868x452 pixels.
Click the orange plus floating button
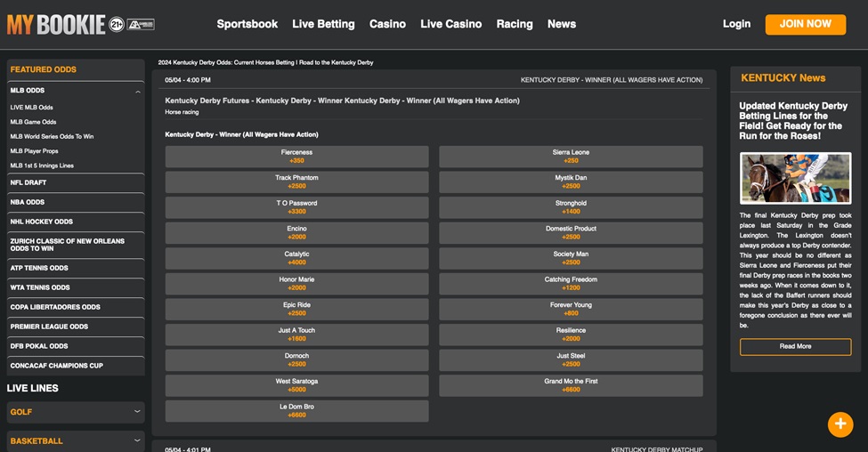pos(840,424)
